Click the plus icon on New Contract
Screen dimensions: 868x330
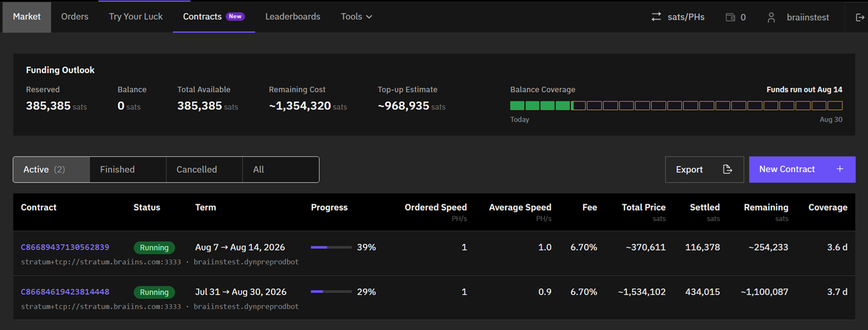click(840, 169)
